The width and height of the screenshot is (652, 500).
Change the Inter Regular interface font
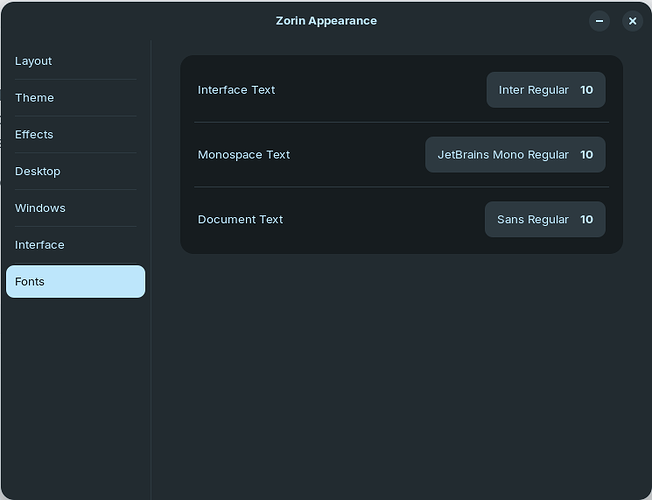546,90
